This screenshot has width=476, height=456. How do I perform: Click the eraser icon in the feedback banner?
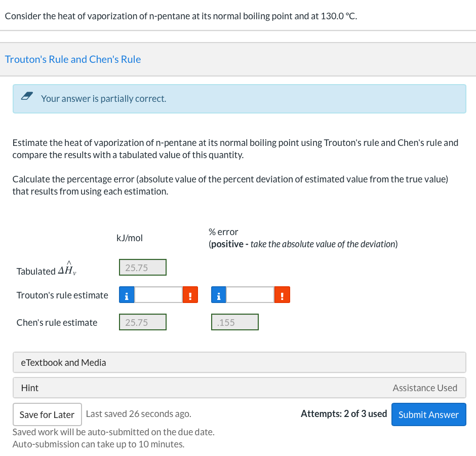coord(28,98)
